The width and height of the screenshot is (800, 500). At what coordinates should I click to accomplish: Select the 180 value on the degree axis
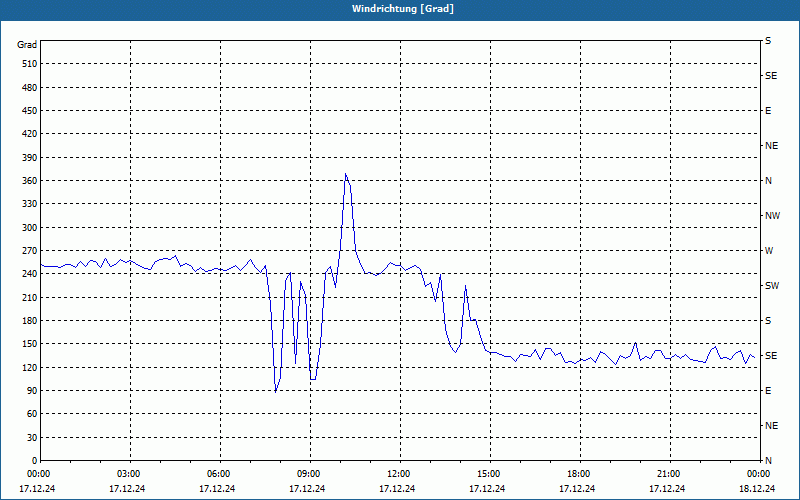(30, 321)
